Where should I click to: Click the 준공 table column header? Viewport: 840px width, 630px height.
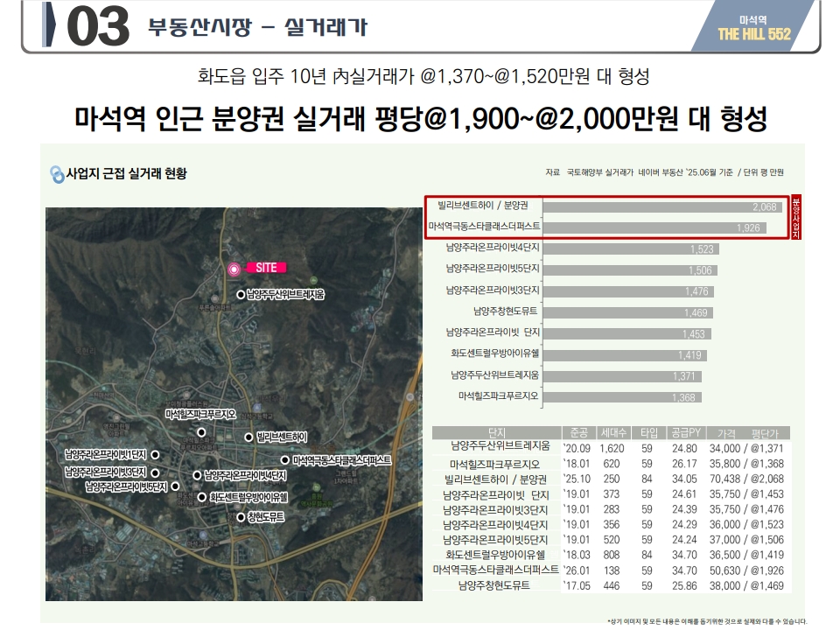pos(578,432)
